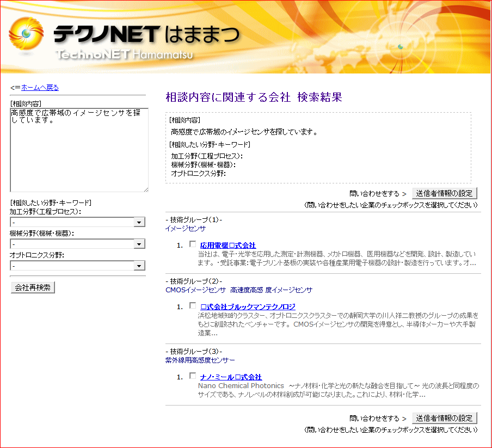Select the ブルックマンテクノロジ checkbox
The image size is (492, 448).
tap(192, 306)
